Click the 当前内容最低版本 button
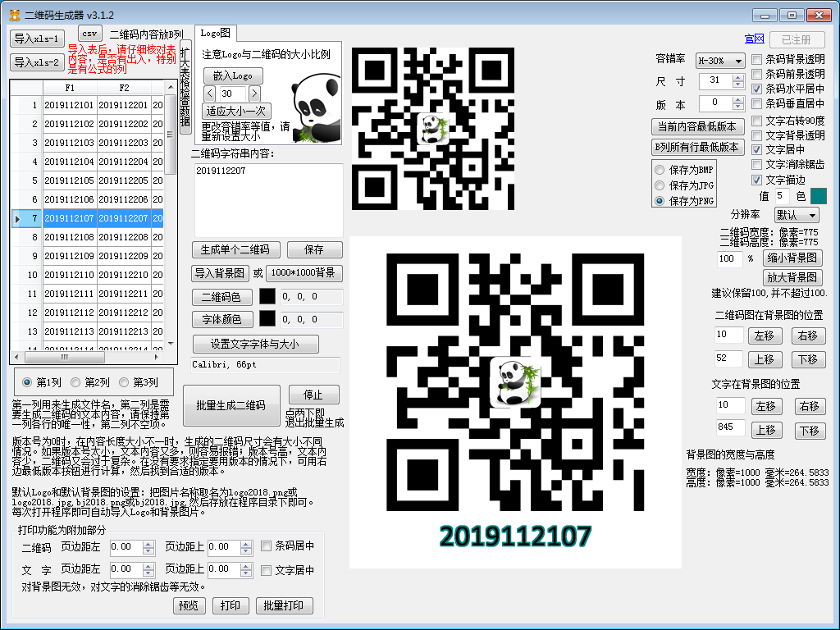Image resolution: width=840 pixels, height=630 pixels. (697, 126)
